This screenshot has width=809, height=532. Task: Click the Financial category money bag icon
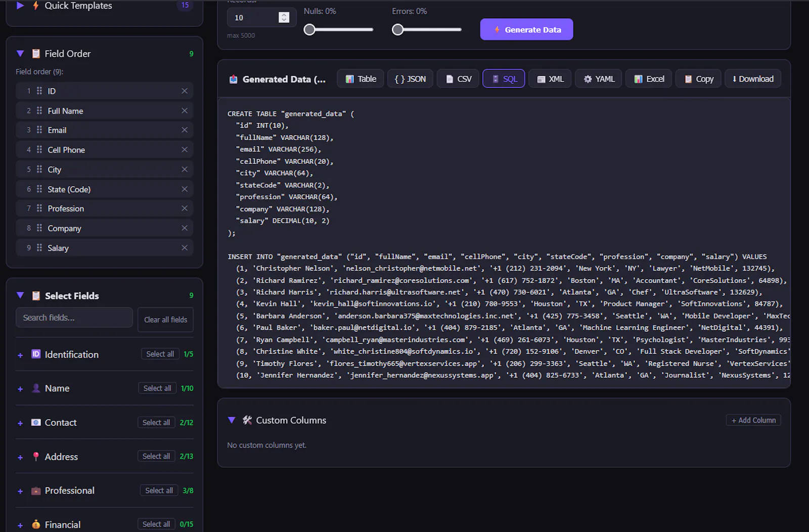pyautogui.click(x=36, y=524)
